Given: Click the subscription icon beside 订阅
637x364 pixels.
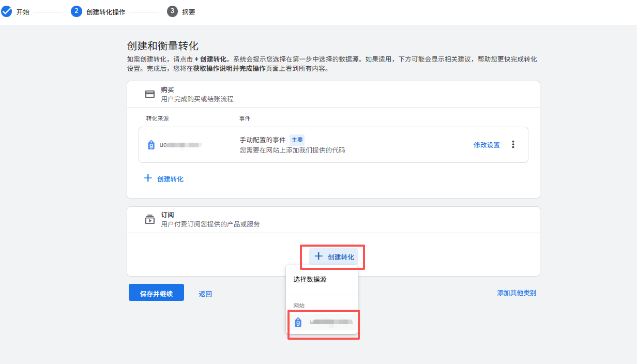Looking at the screenshot, I should [150, 220].
